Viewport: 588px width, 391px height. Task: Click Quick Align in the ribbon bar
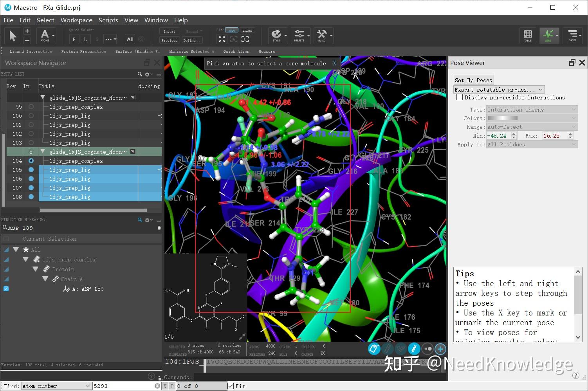pyautogui.click(x=236, y=51)
